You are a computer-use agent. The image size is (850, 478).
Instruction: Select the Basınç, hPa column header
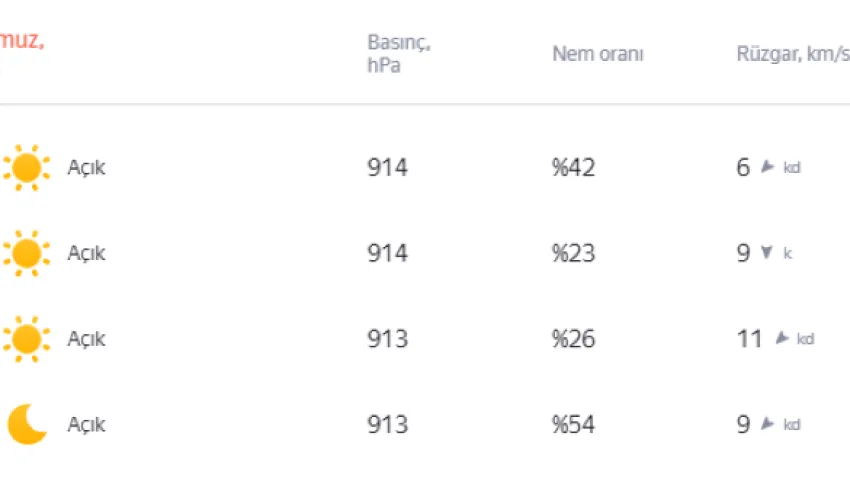[398, 54]
